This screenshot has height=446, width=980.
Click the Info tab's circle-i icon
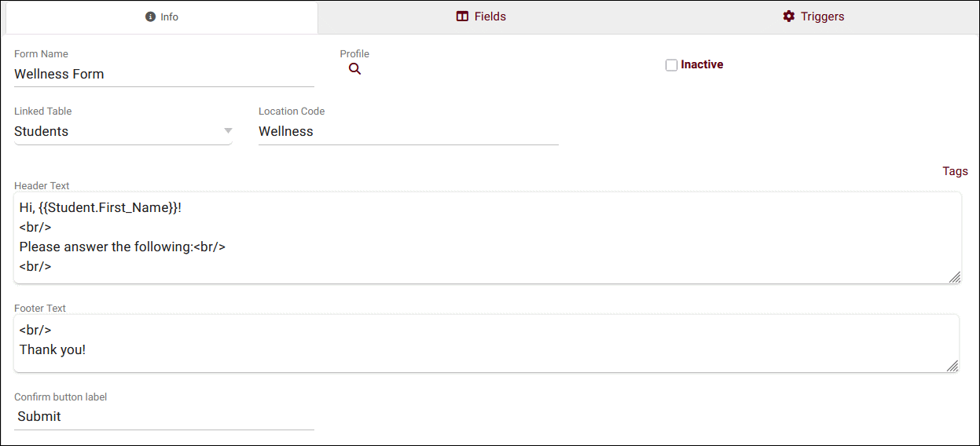point(150,16)
